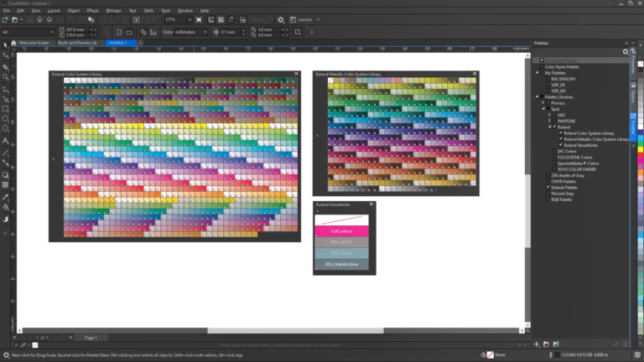The width and height of the screenshot is (644, 362).
Task: Pick the RDG_MetallicSilver swatch
Action: tap(342, 264)
